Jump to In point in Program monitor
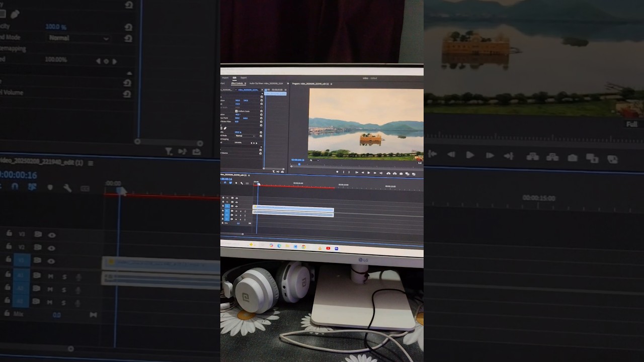Viewport: 644px width, 362px height. (x=357, y=172)
